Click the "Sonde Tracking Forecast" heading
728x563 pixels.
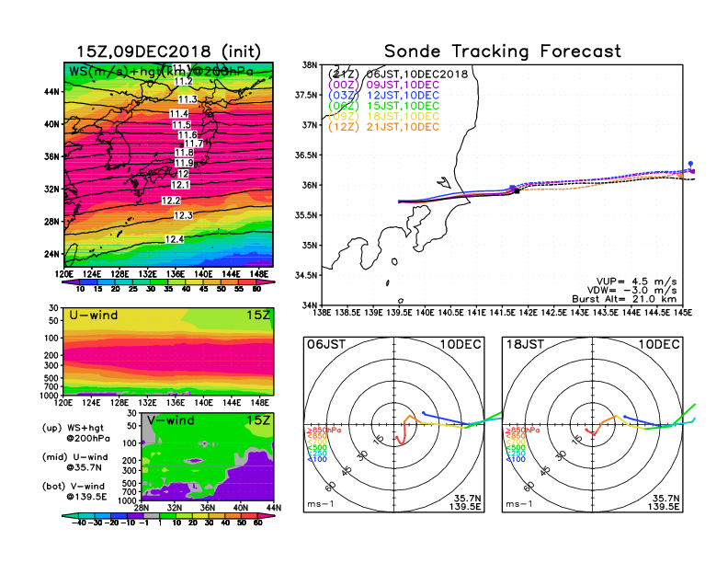coord(503,52)
